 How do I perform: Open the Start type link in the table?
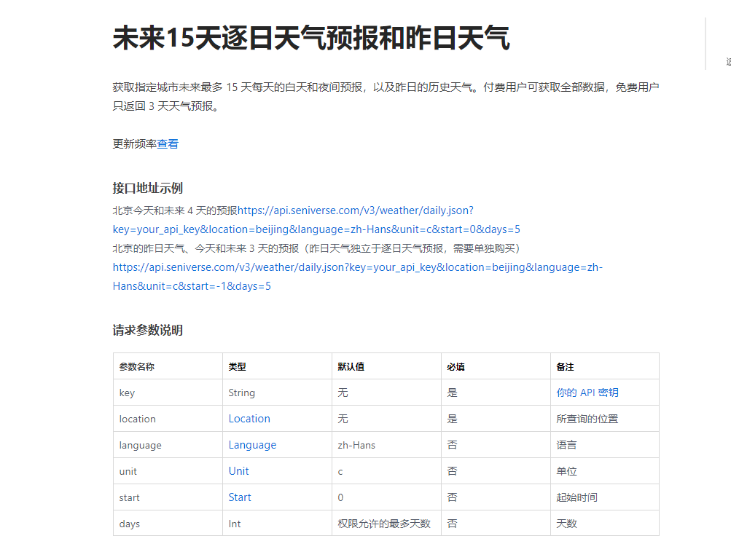tap(240, 497)
